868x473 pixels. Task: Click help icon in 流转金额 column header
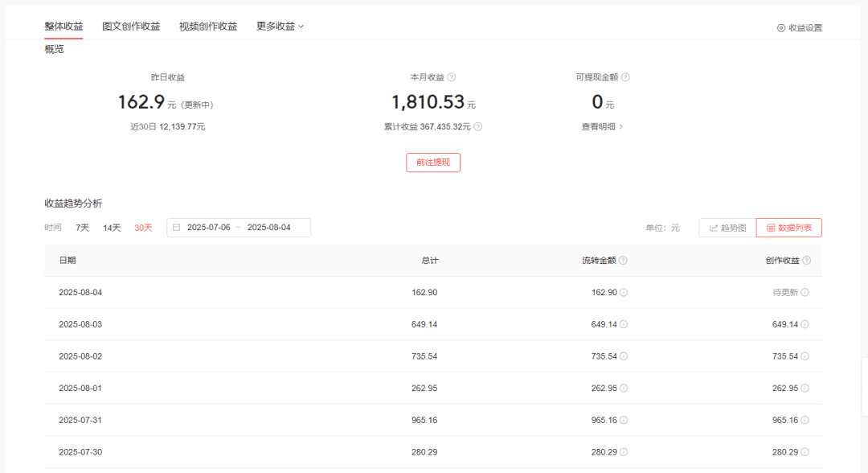pyautogui.click(x=624, y=261)
